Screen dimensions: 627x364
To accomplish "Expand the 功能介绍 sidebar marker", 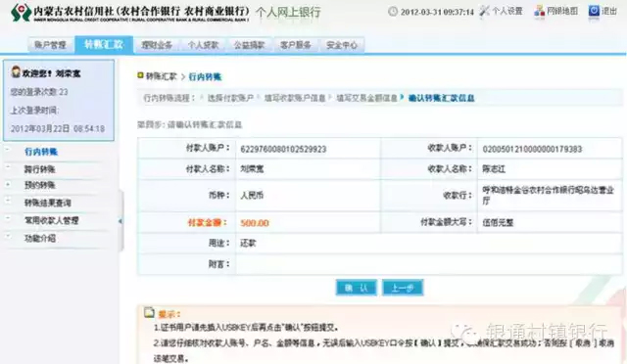I will [x=8, y=236].
